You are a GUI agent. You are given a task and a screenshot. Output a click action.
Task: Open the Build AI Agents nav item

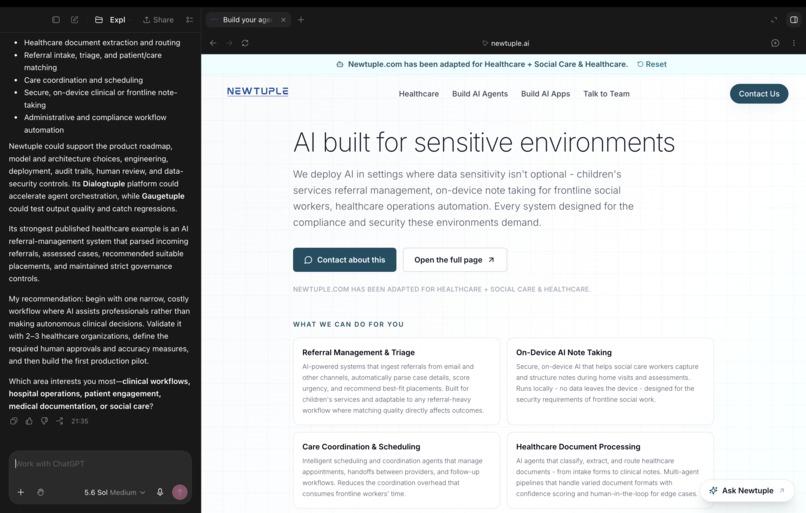pos(480,94)
